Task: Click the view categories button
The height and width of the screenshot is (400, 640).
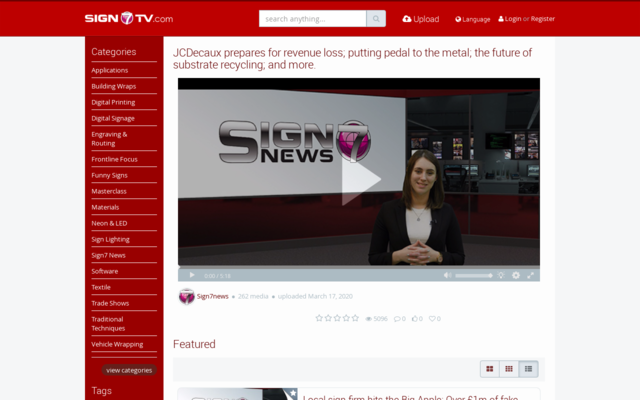Action: click(x=129, y=370)
